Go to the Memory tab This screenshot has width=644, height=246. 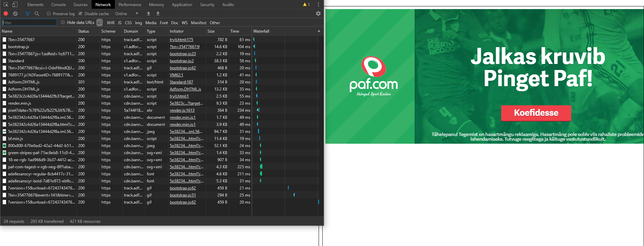156,4
